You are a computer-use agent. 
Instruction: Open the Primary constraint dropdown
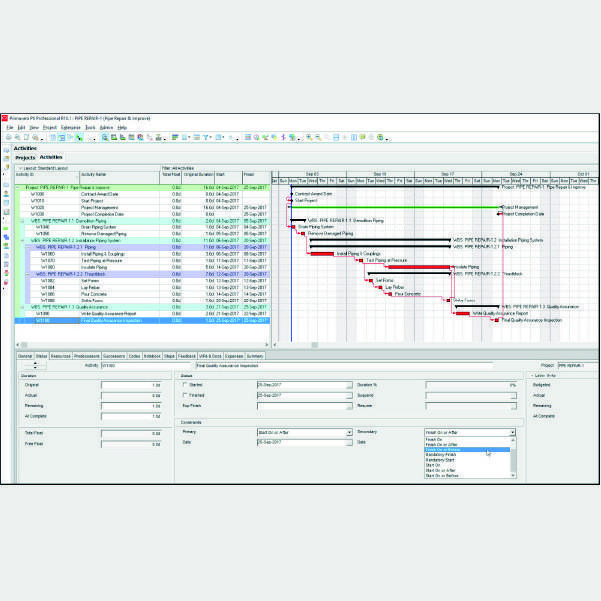[349, 433]
